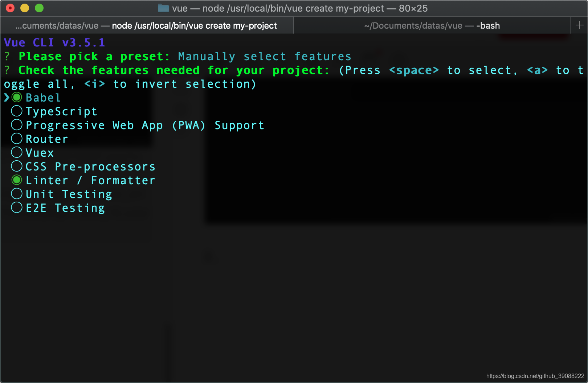Screen dimensions: 588x383
Task: Toggle the TypeScript feature radio button
Action: (17, 111)
